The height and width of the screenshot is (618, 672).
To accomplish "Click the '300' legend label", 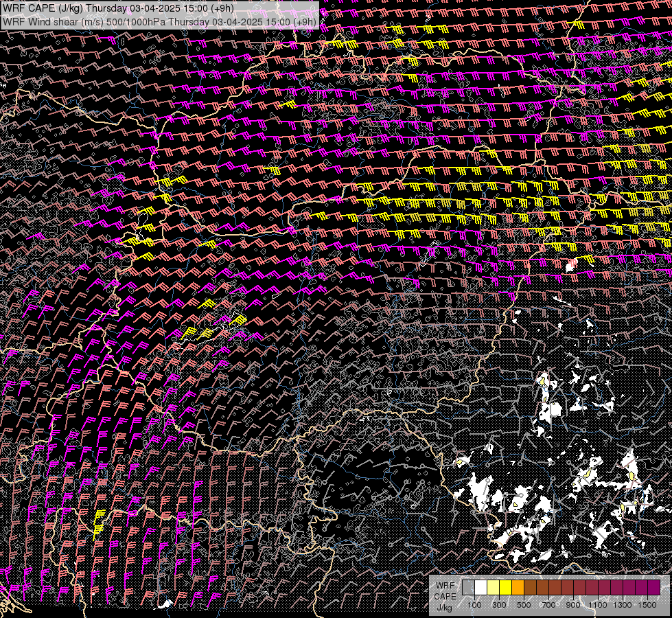I will tap(499, 605).
